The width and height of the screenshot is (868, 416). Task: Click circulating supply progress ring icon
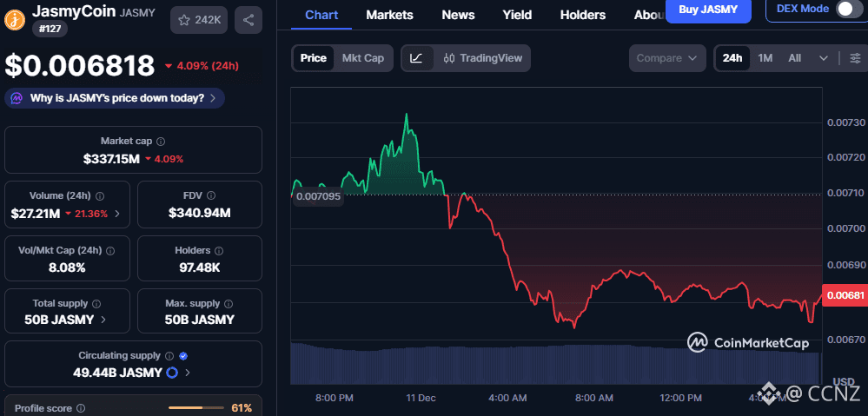tap(172, 373)
